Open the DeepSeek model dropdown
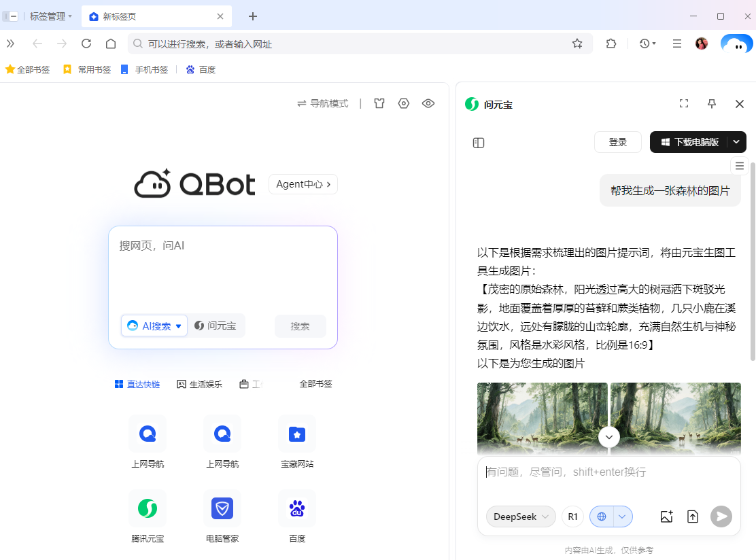 pos(520,517)
